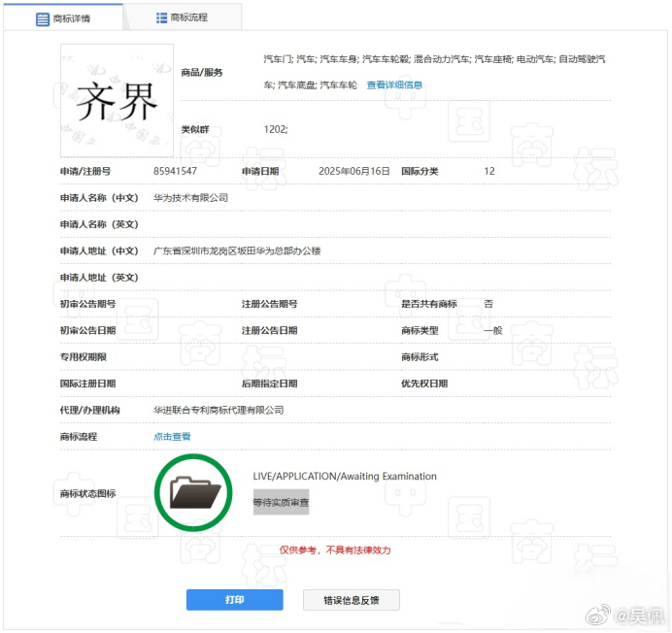Viewport: 672px width, 633px height.
Task: Select the 类似群 label
Action: tap(194, 129)
